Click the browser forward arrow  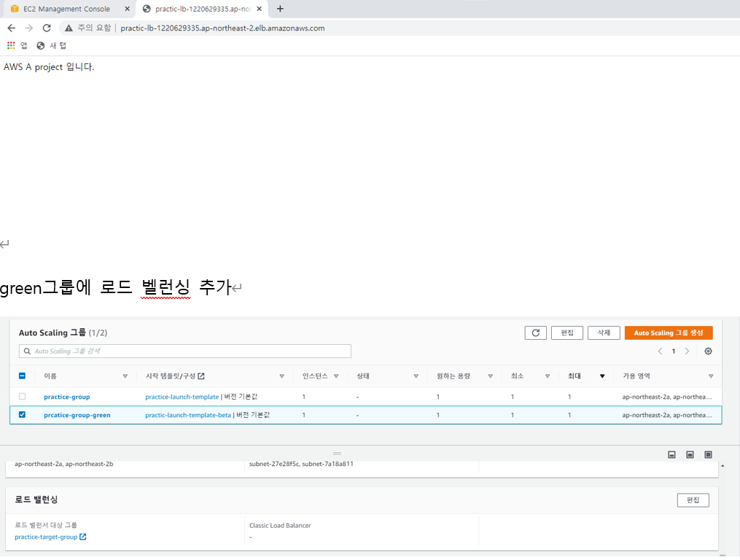(x=28, y=28)
